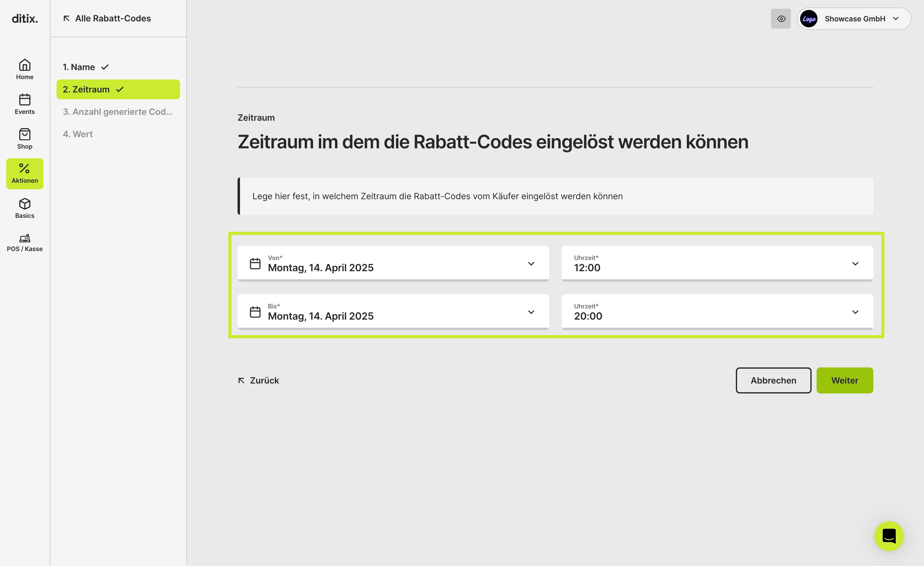Select the Aktionen percent icon
This screenshot has height=566, width=924.
[x=25, y=168]
